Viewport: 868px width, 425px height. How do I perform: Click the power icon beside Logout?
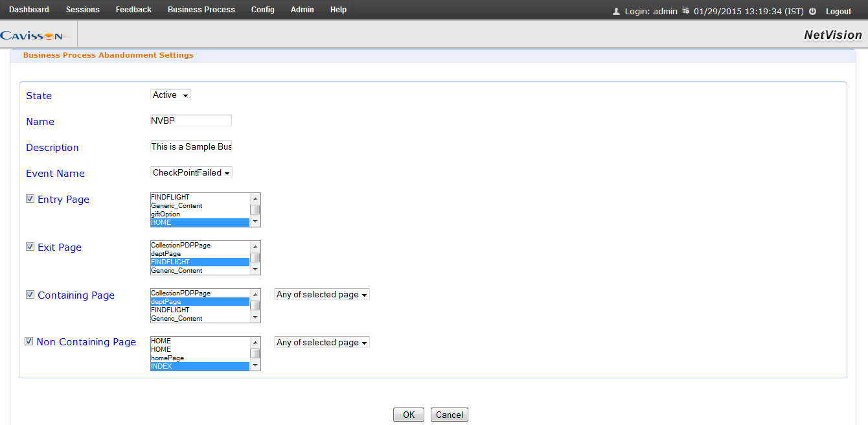click(812, 11)
